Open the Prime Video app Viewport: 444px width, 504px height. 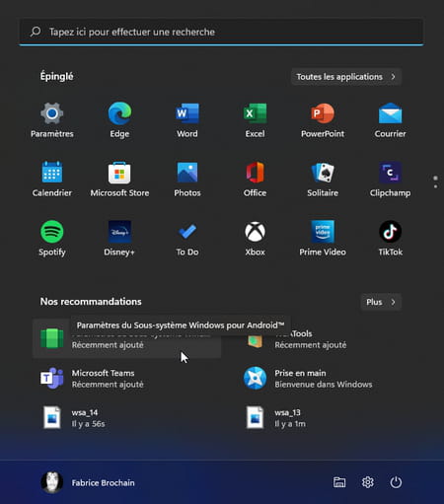[323, 239]
